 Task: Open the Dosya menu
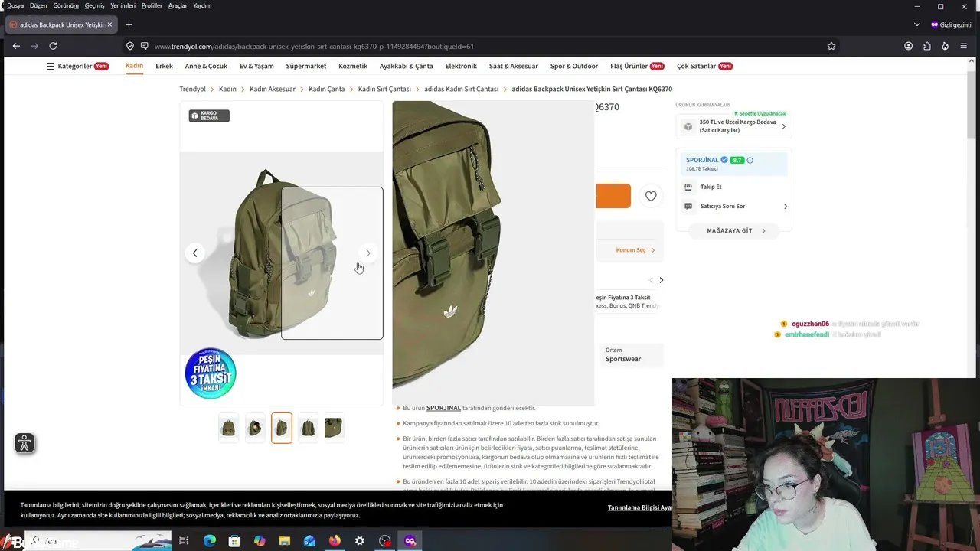pos(15,5)
